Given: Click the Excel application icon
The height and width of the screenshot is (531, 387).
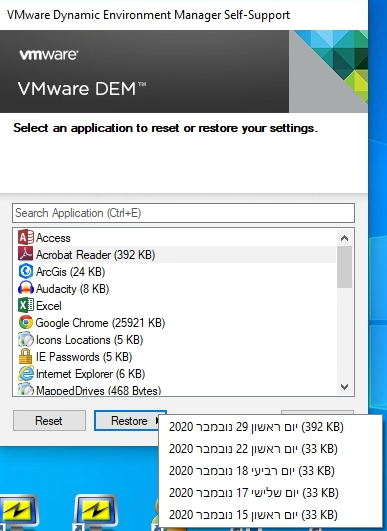Looking at the screenshot, I should 26,305.
